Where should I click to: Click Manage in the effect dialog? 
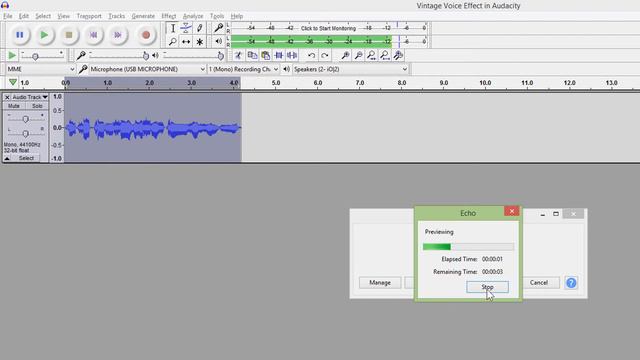pyautogui.click(x=380, y=282)
